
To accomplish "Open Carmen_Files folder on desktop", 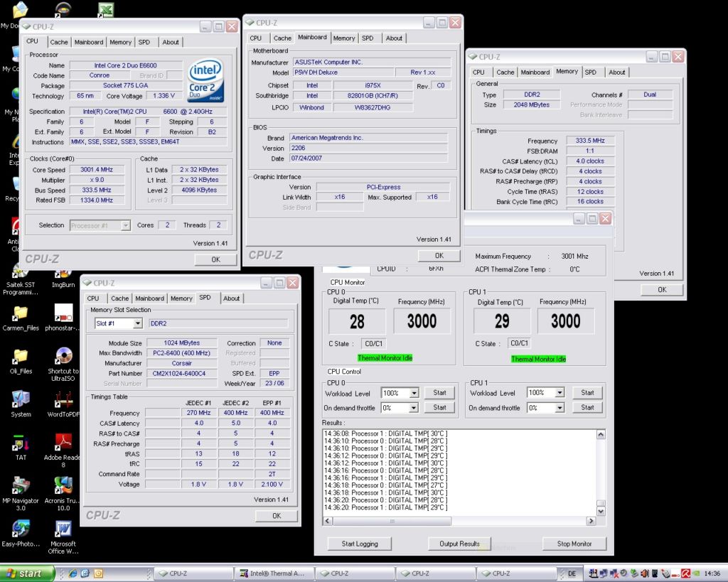I will coord(21,318).
